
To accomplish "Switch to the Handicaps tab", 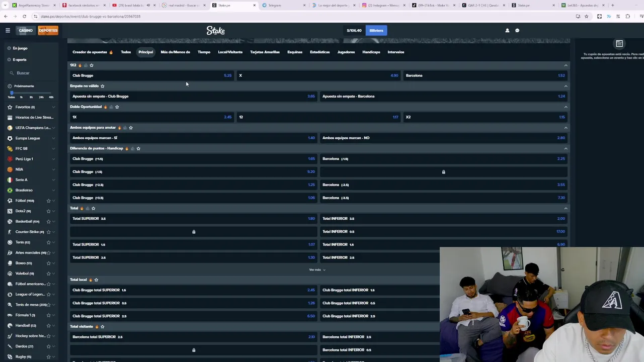I will tap(371, 52).
